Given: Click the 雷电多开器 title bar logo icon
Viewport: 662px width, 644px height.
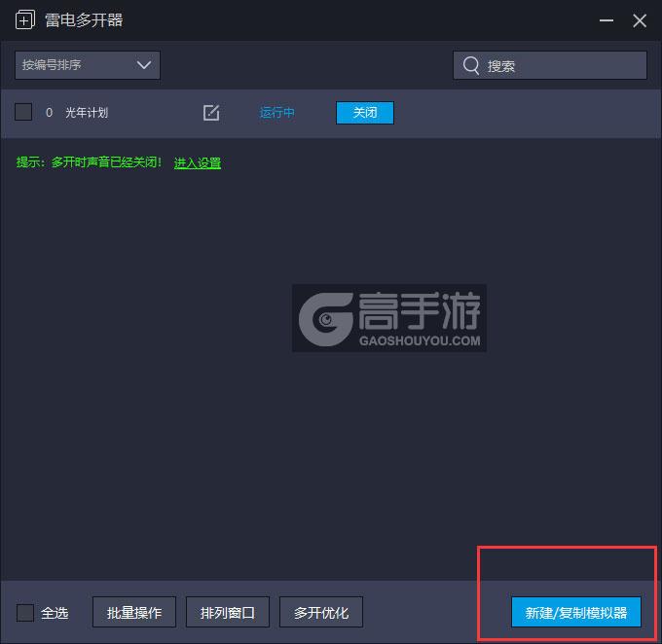Looking at the screenshot, I should (25, 19).
